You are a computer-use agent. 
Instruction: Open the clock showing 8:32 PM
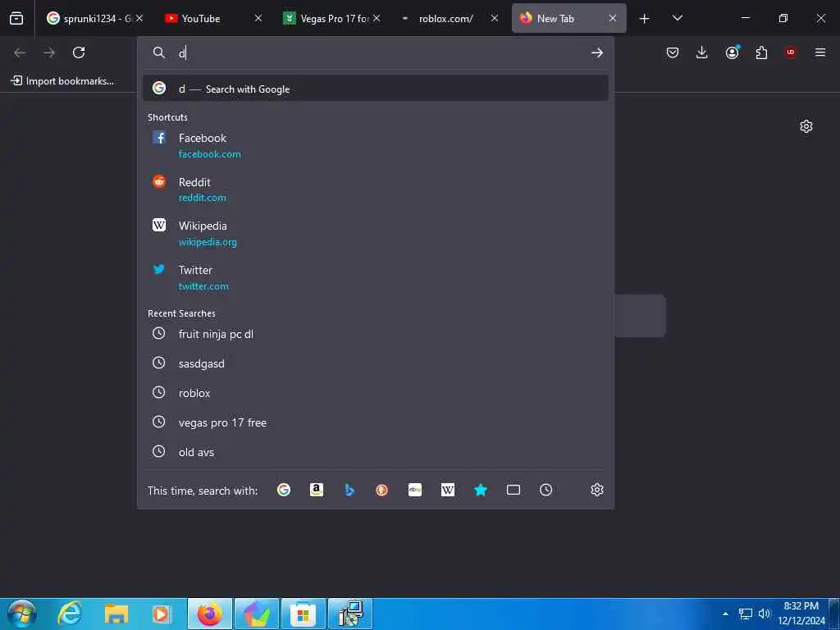pos(801,614)
